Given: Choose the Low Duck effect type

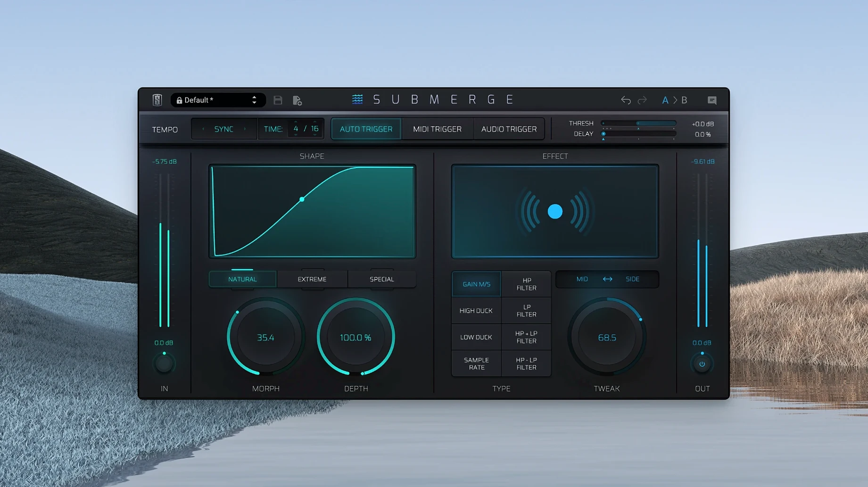Looking at the screenshot, I should tap(476, 337).
